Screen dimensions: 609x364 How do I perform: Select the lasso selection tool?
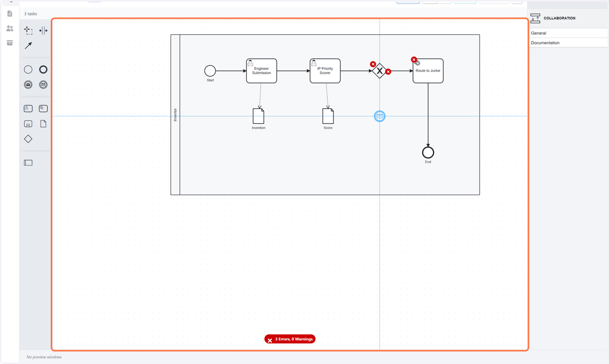click(28, 30)
